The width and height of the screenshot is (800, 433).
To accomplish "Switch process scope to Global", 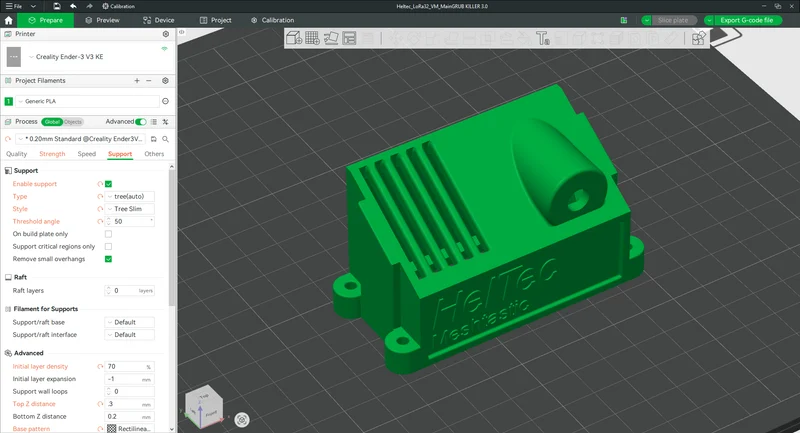I will 53,122.
